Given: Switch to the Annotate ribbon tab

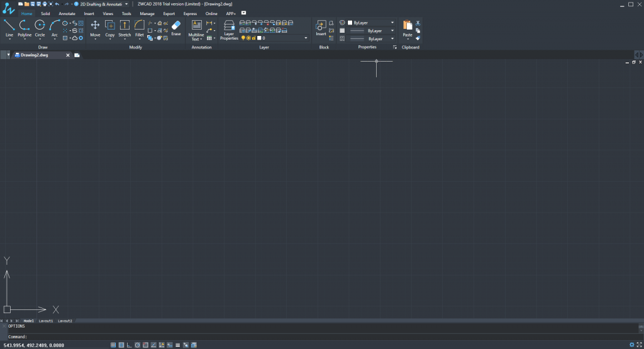Looking at the screenshot, I should 67,13.
